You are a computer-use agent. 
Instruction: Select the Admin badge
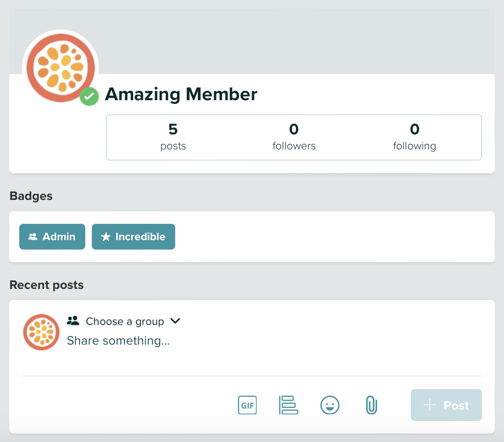(52, 237)
